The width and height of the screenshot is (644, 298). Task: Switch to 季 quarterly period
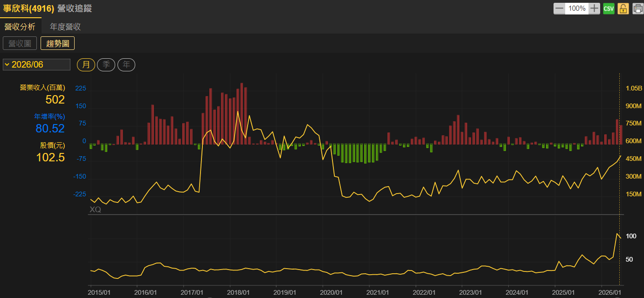coord(106,65)
